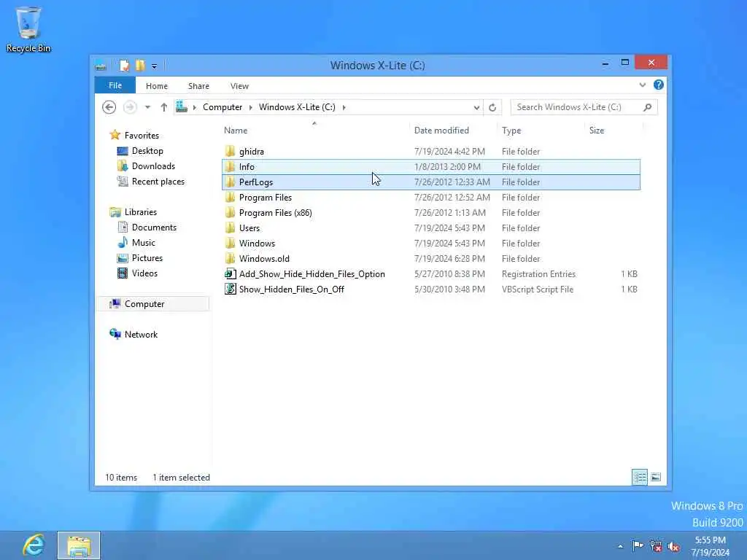Click the New folder quick access icon
The width and height of the screenshot is (747, 560).
point(140,66)
